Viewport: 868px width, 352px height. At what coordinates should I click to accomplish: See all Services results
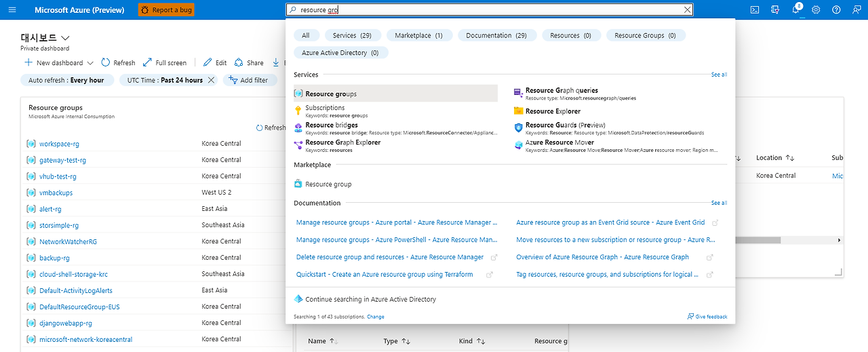(x=719, y=75)
